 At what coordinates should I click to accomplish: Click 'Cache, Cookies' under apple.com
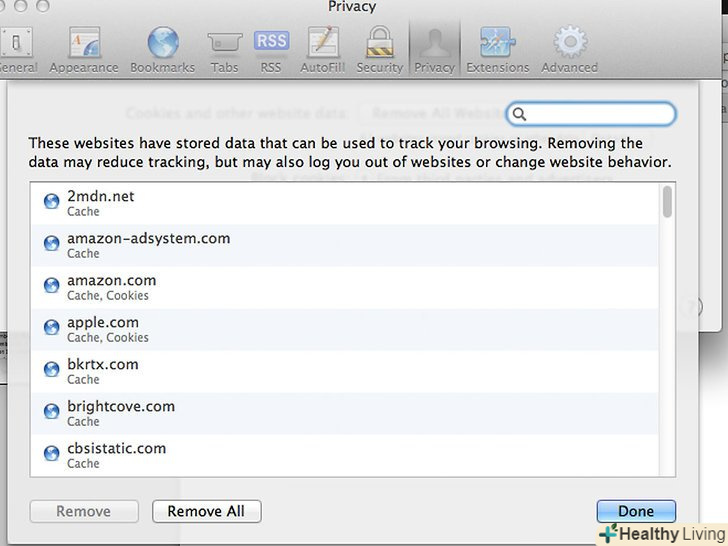pyautogui.click(x=108, y=338)
